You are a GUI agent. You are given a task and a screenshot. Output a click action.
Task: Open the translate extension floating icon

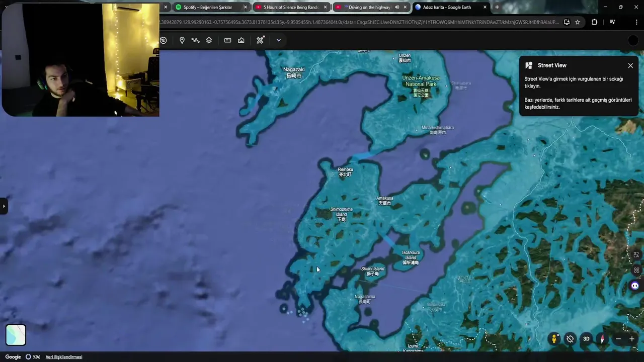(636, 255)
